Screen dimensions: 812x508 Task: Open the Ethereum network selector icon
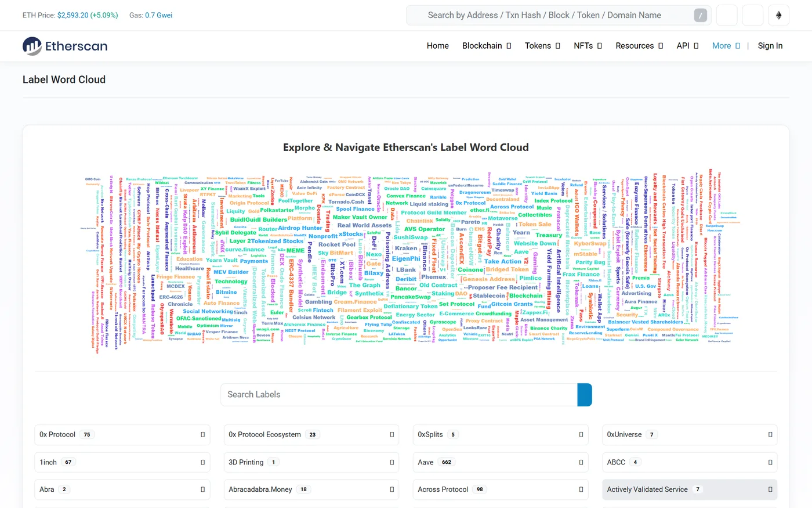click(x=778, y=15)
